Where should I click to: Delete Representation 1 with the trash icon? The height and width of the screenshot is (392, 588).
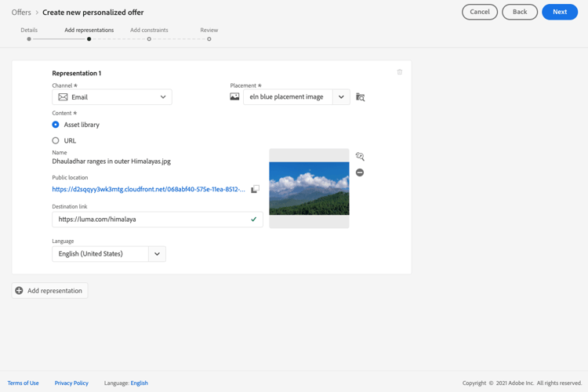(400, 72)
